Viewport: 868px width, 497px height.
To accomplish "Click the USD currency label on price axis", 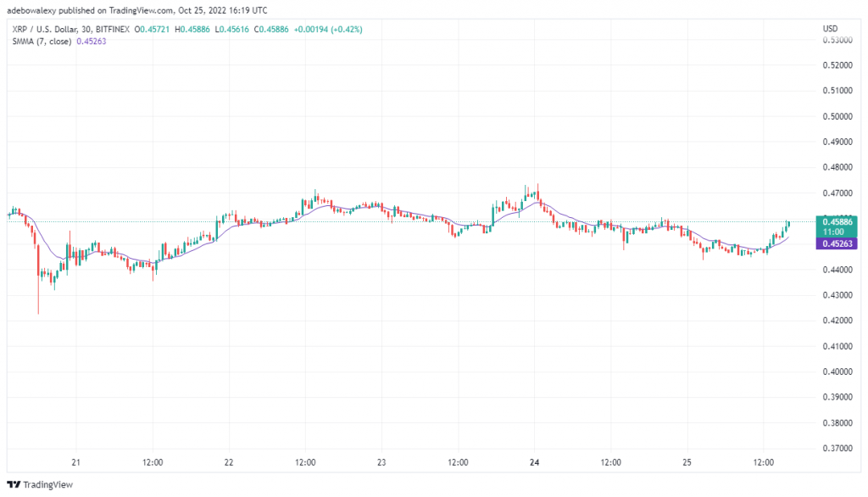I will coord(830,28).
